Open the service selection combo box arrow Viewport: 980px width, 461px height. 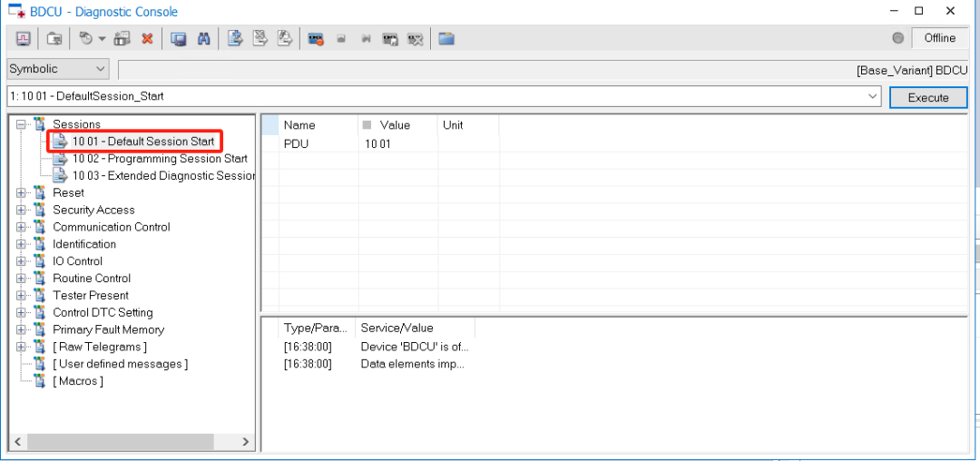point(873,97)
